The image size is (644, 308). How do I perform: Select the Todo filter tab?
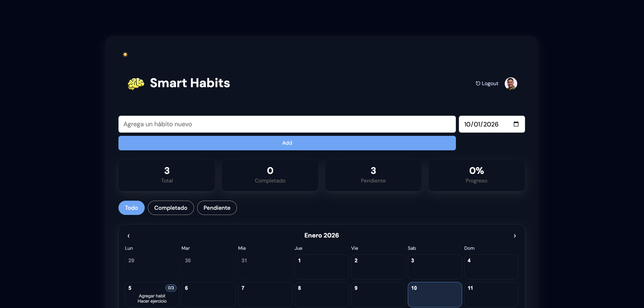(x=131, y=208)
